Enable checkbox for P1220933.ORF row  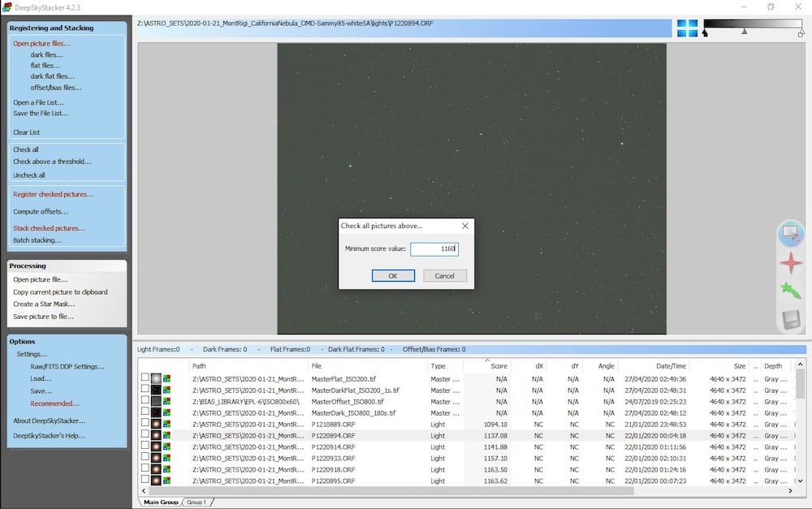pos(145,457)
